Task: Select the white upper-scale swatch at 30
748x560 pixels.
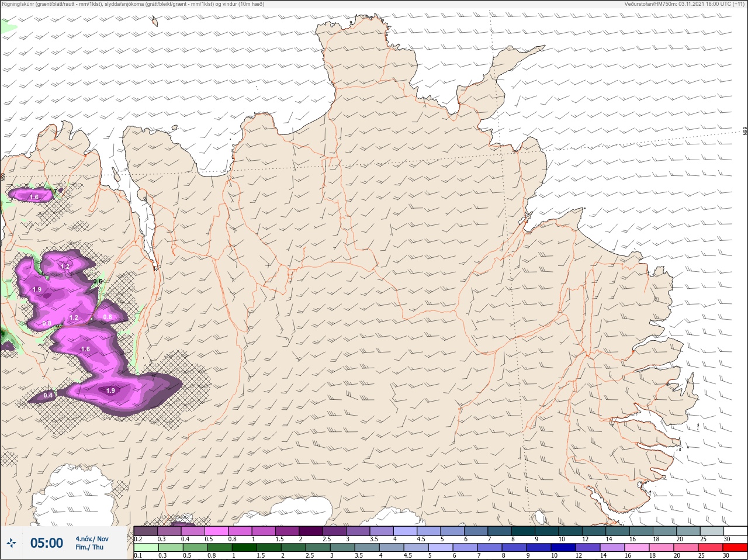Action: tap(735, 531)
